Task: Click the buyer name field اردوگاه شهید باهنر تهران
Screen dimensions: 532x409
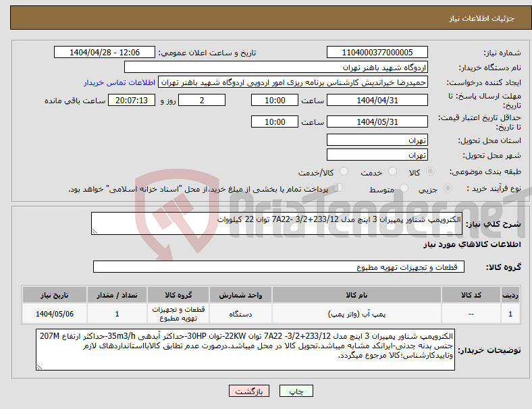Action: tap(276, 67)
